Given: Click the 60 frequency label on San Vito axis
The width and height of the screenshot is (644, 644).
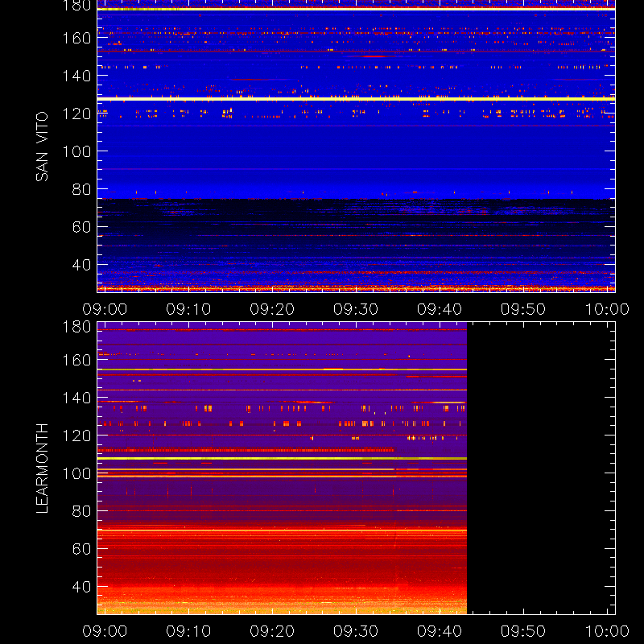Looking at the screenshot, I should (x=81, y=227).
